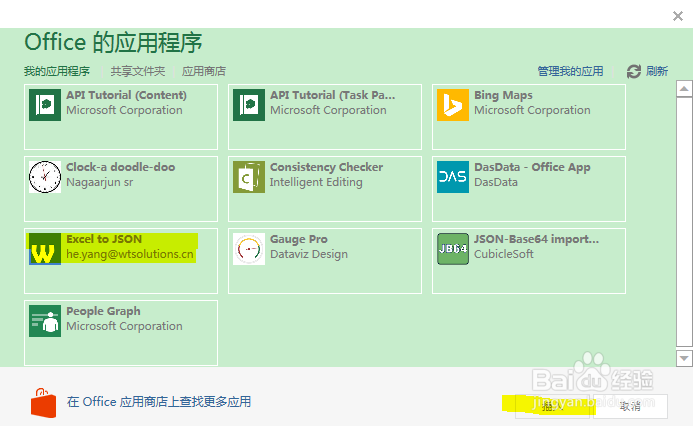Select the 'Excel to JSON' title text
Viewport: 693px width, 426px height.
point(104,239)
